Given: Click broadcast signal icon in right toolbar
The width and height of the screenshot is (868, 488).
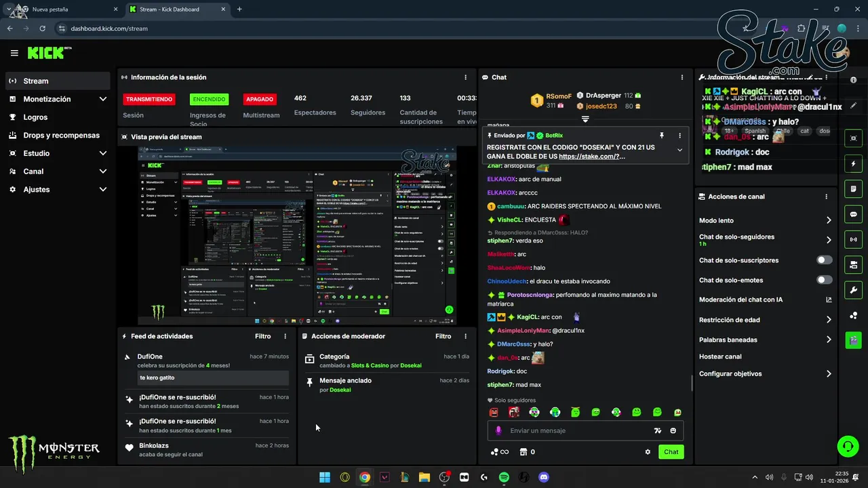Looking at the screenshot, I should click(853, 239).
